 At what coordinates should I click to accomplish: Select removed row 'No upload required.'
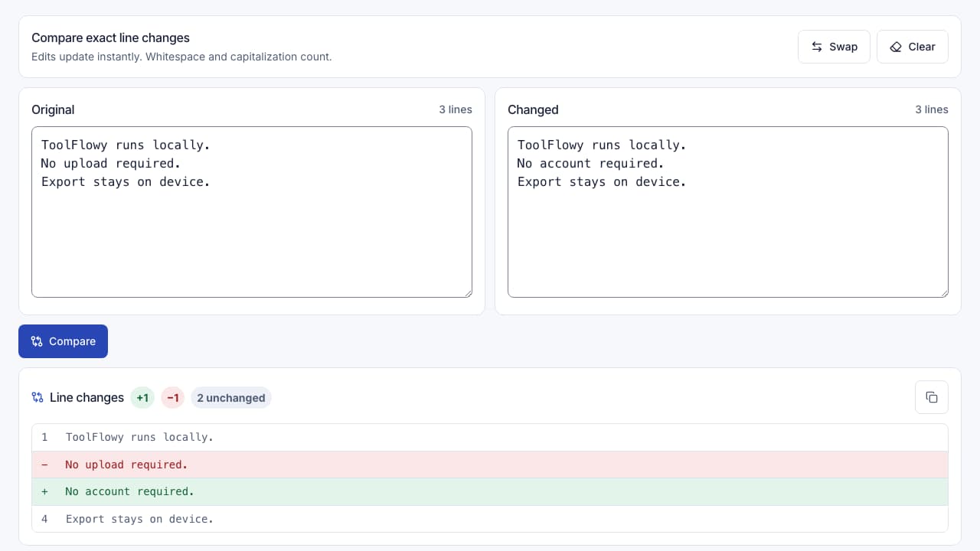pos(490,465)
